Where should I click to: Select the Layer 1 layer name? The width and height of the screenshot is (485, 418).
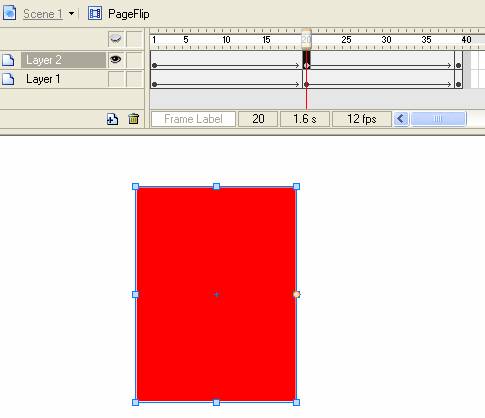(43, 79)
